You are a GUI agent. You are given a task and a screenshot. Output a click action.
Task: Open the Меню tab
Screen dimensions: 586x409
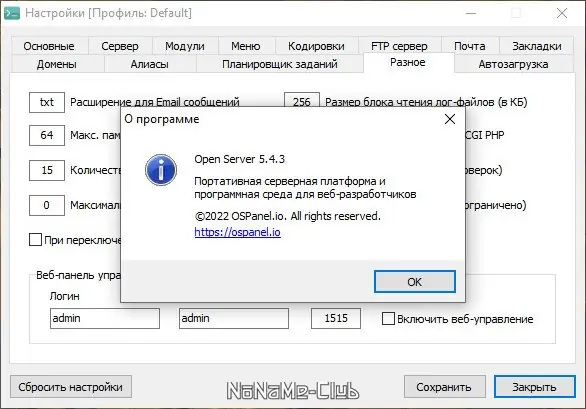[x=246, y=46]
